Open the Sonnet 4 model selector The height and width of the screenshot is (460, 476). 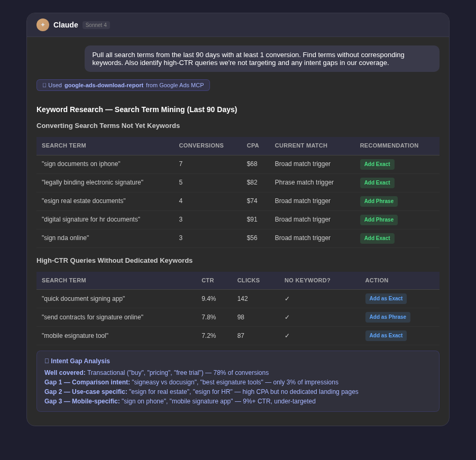coord(96,25)
